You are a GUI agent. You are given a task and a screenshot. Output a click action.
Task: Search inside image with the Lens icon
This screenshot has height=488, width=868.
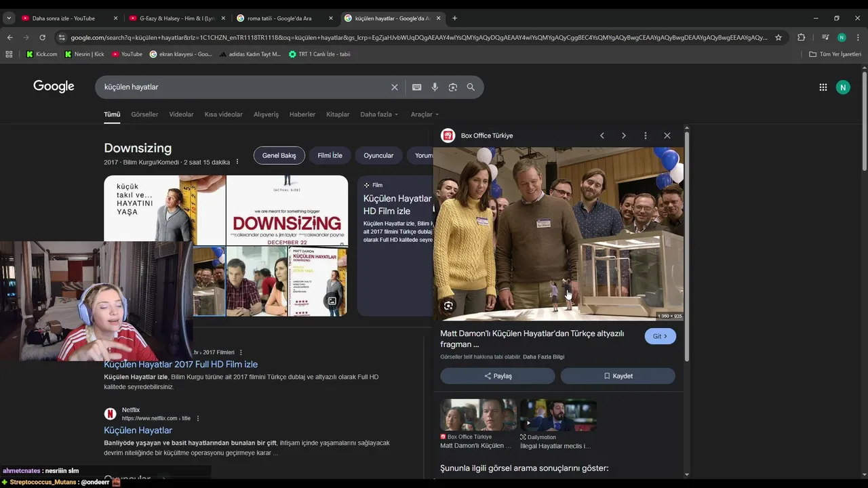pos(448,306)
